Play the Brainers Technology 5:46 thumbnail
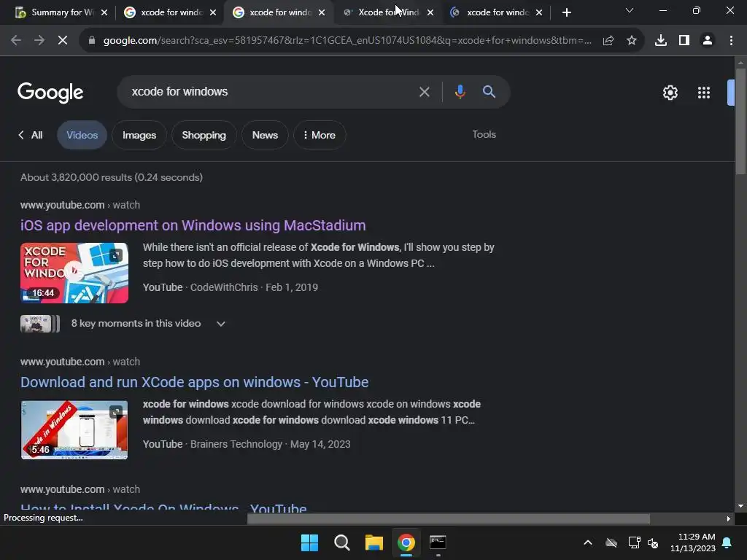The width and height of the screenshot is (747, 560). [x=74, y=430]
